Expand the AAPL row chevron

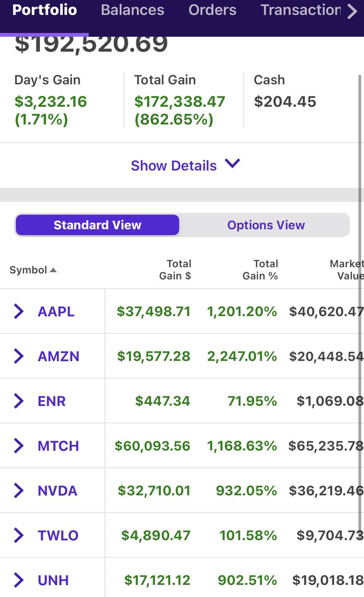point(18,311)
